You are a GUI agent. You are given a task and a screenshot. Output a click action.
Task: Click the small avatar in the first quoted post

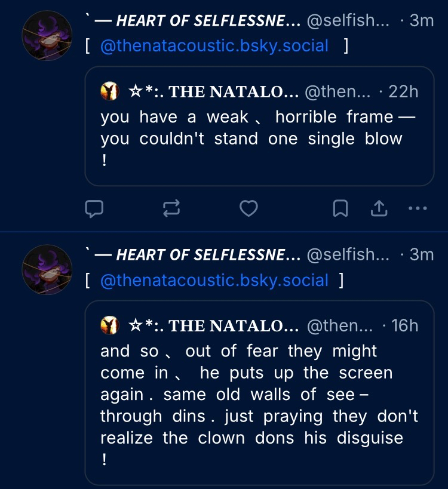(109, 92)
